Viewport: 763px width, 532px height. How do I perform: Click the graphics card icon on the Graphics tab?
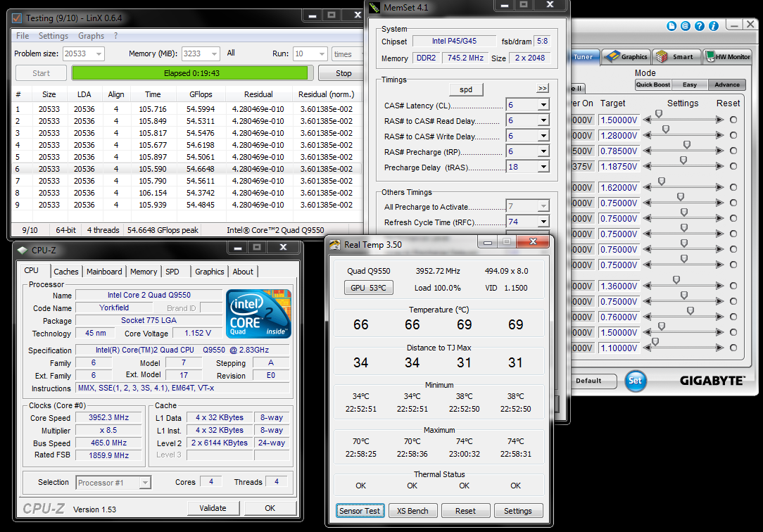[x=612, y=56]
